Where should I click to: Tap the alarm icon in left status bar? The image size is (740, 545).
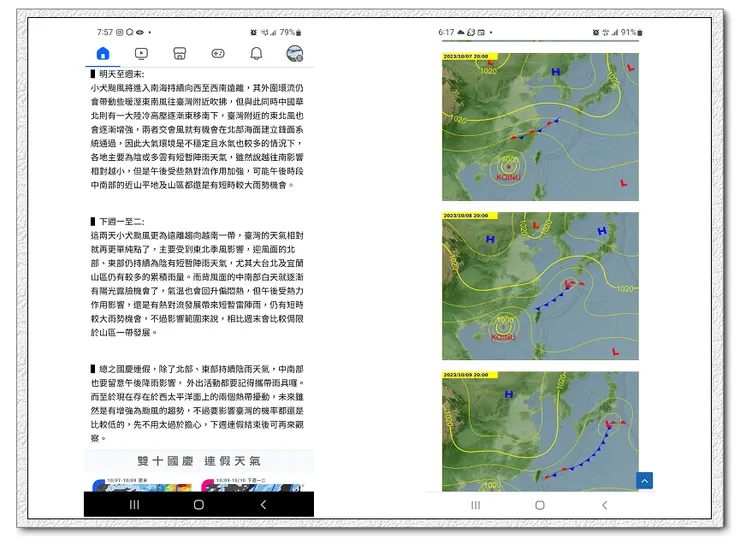click(253, 32)
